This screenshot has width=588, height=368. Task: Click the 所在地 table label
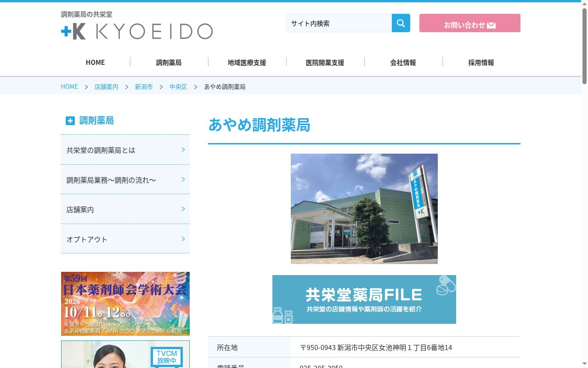pyautogui.click(x=227, y=348)
